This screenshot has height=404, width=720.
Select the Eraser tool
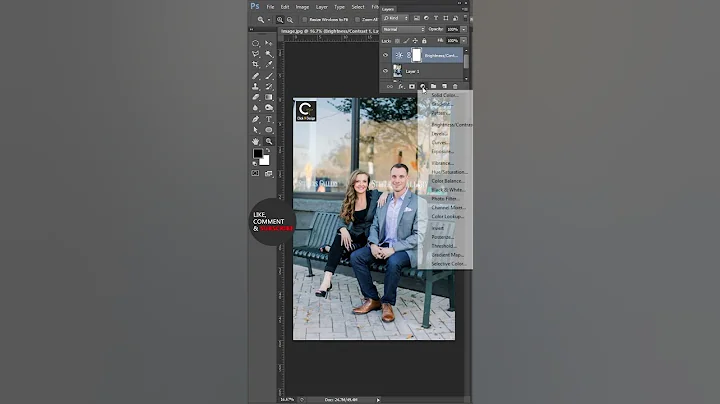point(256,97)
